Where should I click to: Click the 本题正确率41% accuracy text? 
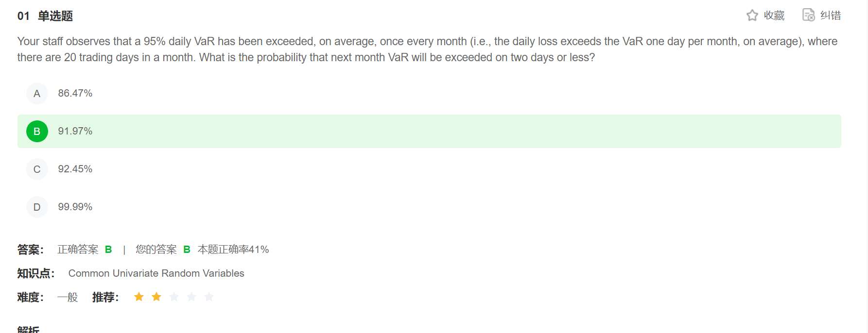(x=233, y=250)
